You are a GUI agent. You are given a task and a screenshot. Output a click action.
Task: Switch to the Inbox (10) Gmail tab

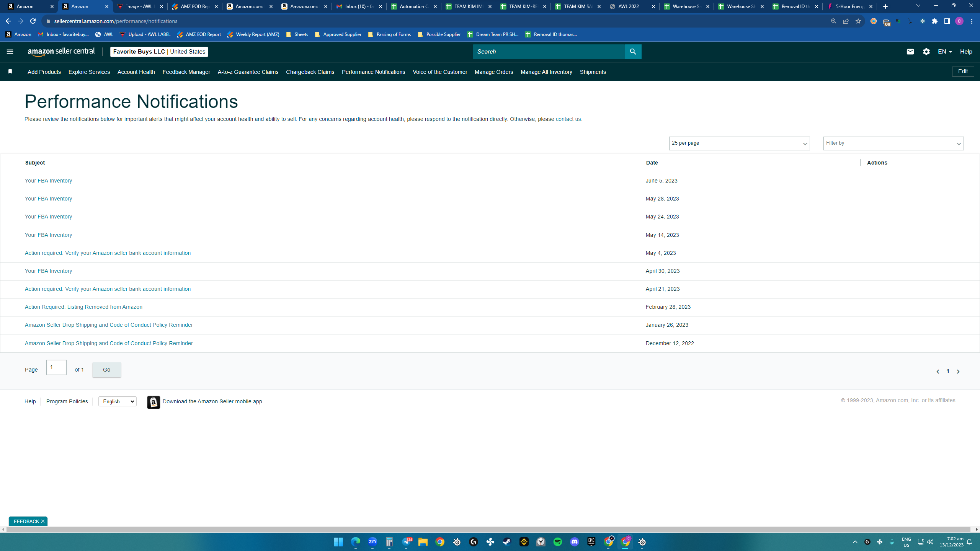(x=359, y=7)
